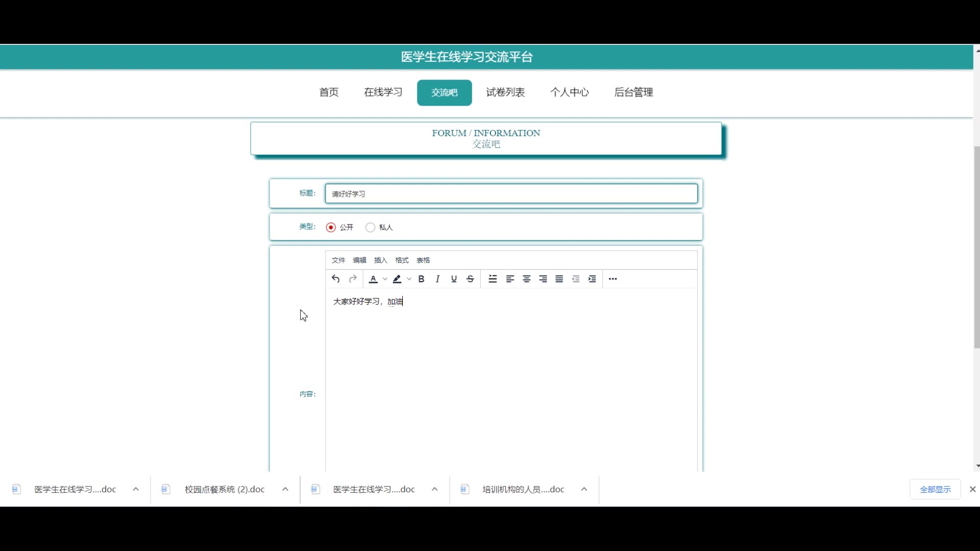Open the line height tool
The width and height of the screenshot is (980, 551).
493,279
